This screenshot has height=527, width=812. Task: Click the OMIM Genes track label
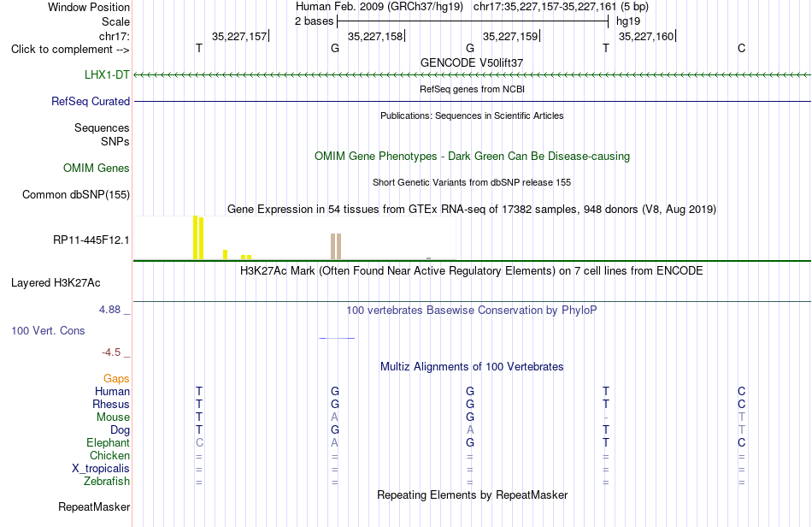click(x=96, y=168)
